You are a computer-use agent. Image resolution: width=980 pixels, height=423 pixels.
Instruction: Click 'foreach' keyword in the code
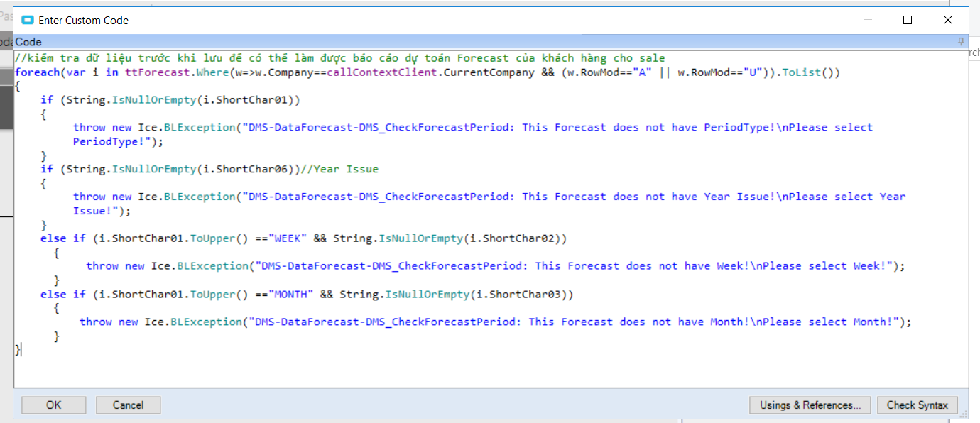tap(37, 72)
